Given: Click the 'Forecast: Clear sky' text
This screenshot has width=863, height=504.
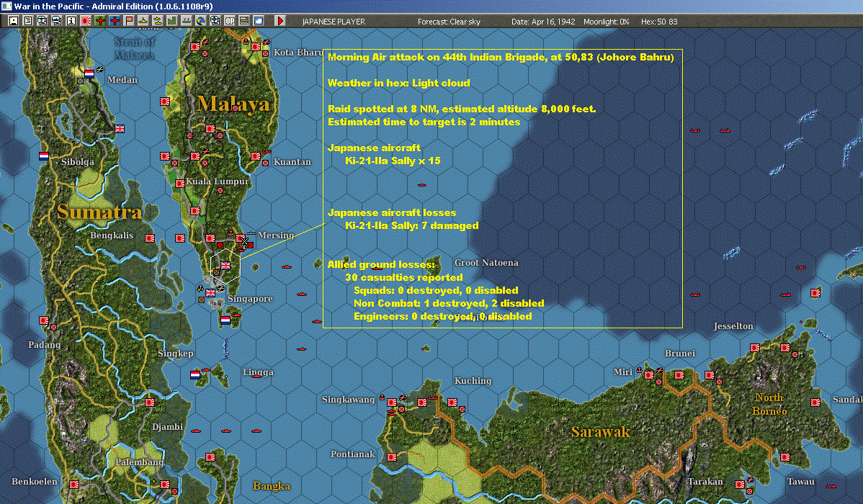Looking at the screenshot, I should [449, 22].
